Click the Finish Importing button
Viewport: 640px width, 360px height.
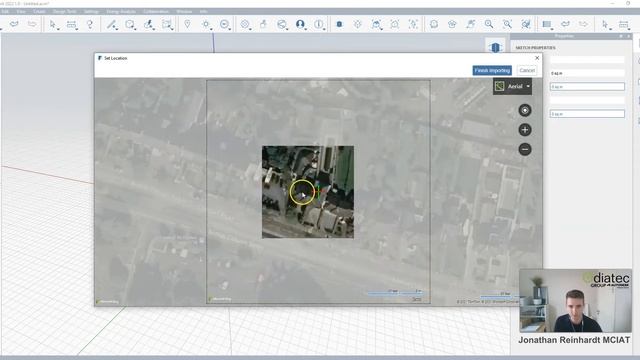pyautogui.click(x=492, y=71)
